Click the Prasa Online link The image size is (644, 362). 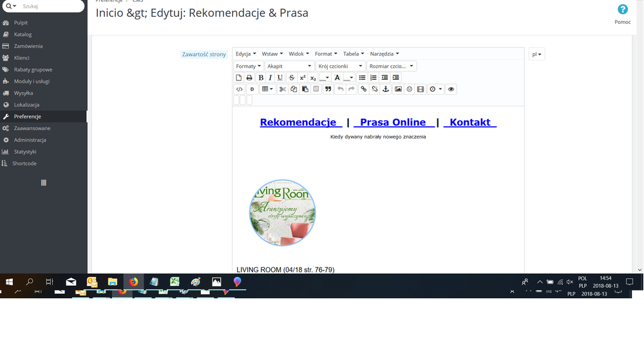(393, 122)
